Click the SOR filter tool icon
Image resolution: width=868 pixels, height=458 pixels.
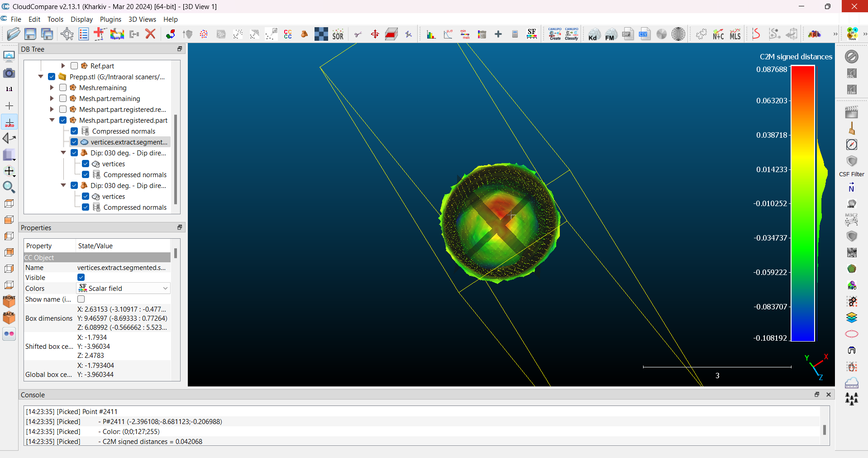pyautogui.click(x=338, y=34)
